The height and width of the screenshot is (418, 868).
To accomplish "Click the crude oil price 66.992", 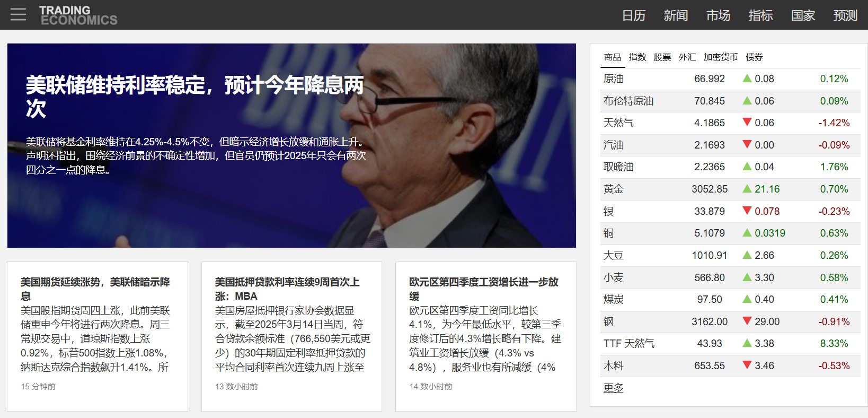I will [710, 79].
